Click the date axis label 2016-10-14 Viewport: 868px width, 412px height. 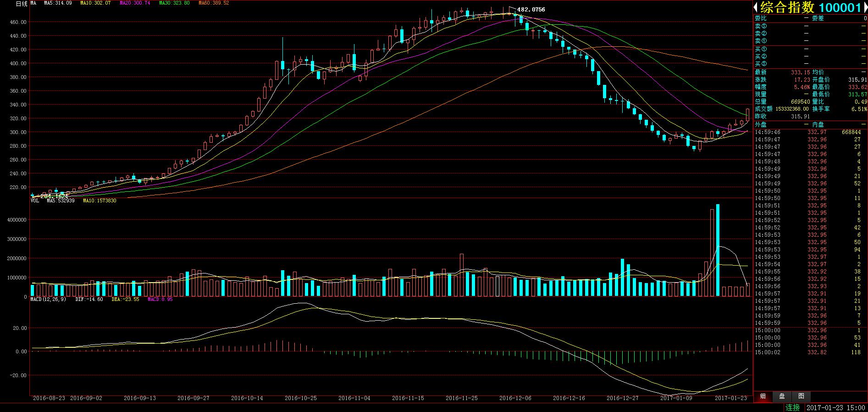click(x=247, y=398)
